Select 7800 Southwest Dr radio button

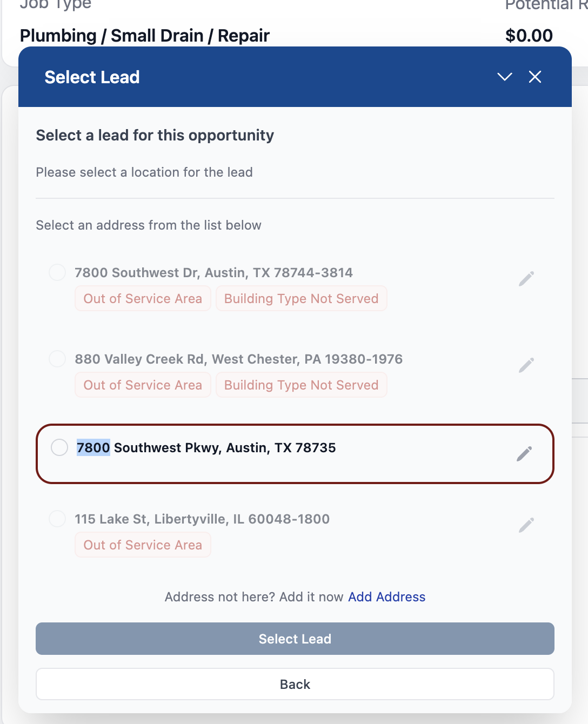[57, 272]
